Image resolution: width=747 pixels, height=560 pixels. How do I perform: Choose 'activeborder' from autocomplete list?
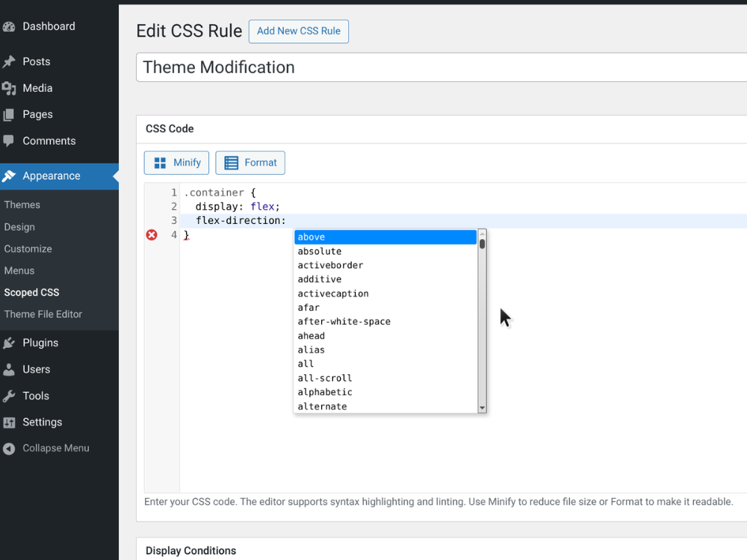[x=385, y=265]
